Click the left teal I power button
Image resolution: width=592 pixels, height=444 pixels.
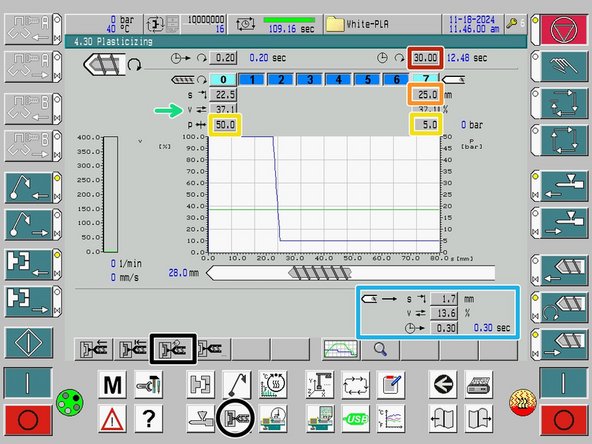tap(28, 383)
